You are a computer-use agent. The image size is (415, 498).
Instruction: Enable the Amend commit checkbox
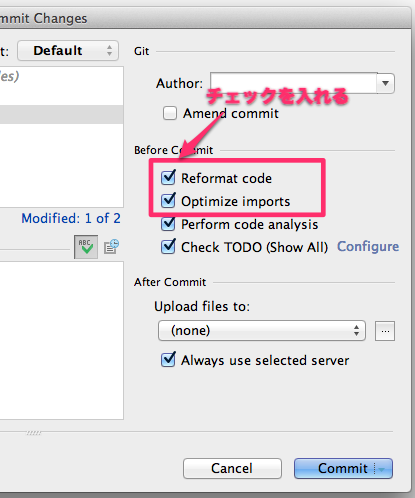170,113
